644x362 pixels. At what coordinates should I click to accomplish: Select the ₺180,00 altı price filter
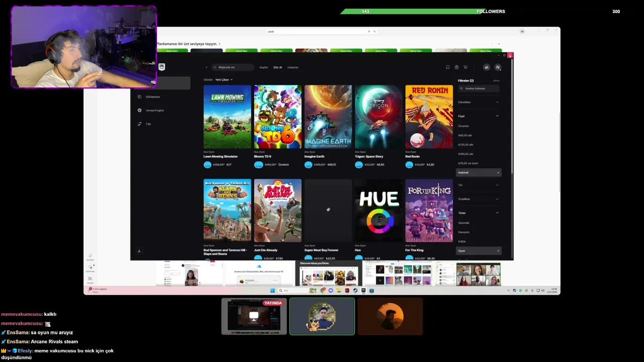(465, 154)
